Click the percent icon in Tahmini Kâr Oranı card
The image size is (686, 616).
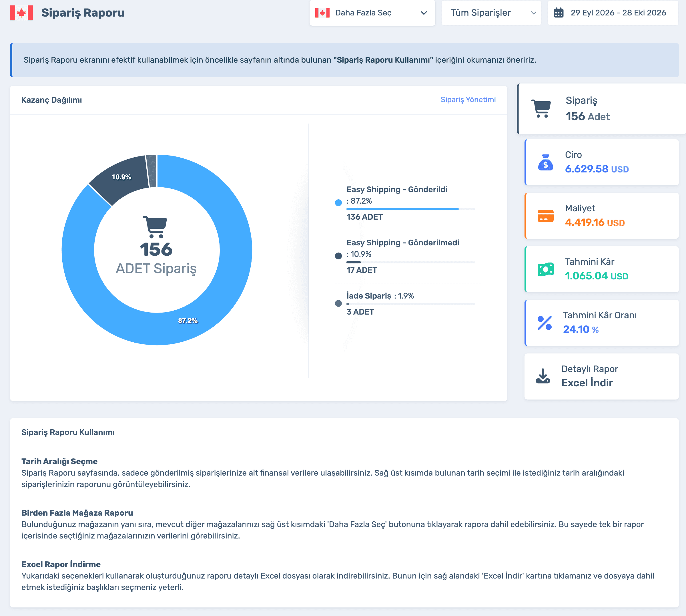545,323
